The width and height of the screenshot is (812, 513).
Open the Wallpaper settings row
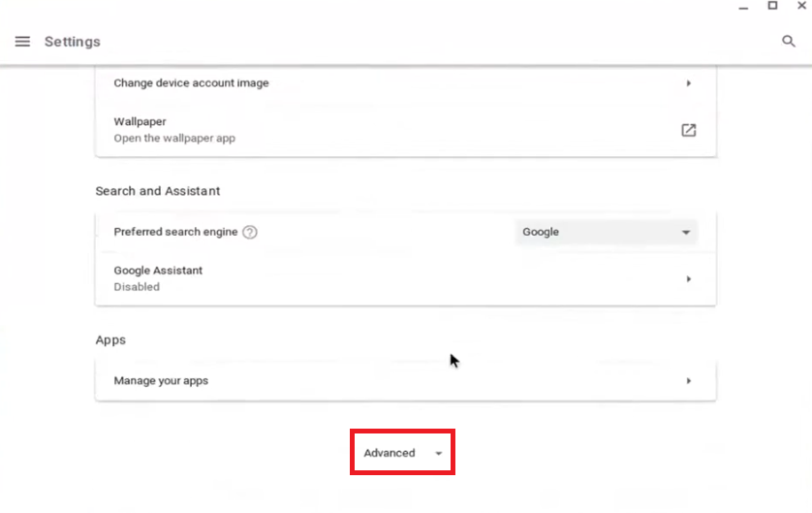click(x=388, y=130)
